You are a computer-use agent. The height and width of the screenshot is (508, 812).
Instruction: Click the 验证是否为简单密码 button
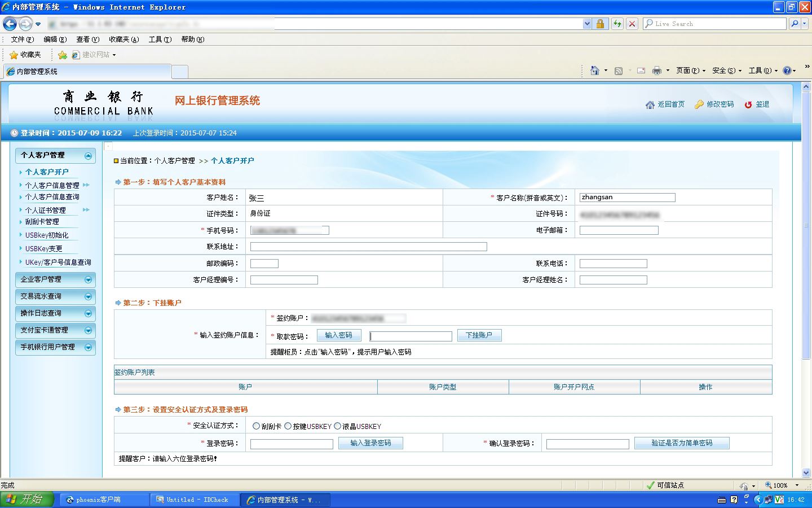[x=682, y=443]
